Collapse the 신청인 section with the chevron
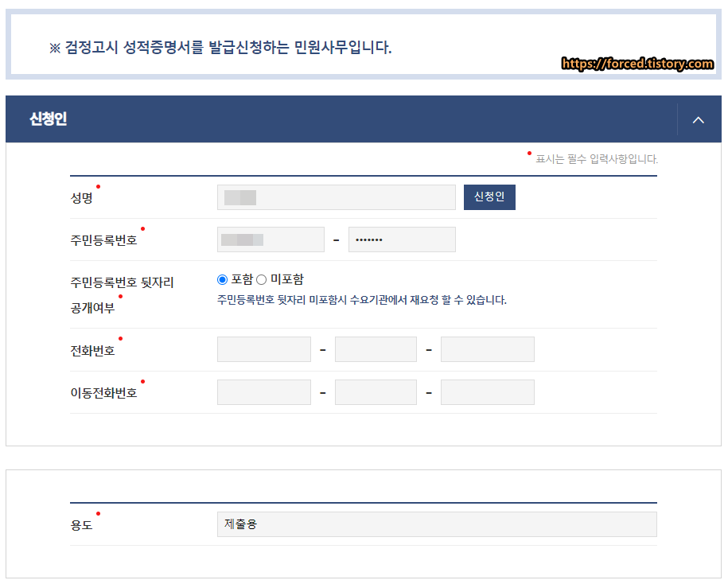The image size is (728, 584). pos(699,120)
